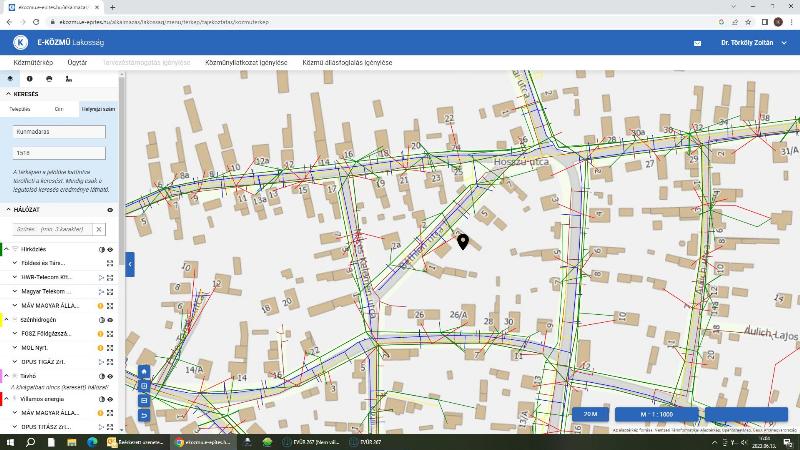Click the print icon in the sidebar toolbar
The height and width of the screenshot is (450, 800).
tap(49, 79)
